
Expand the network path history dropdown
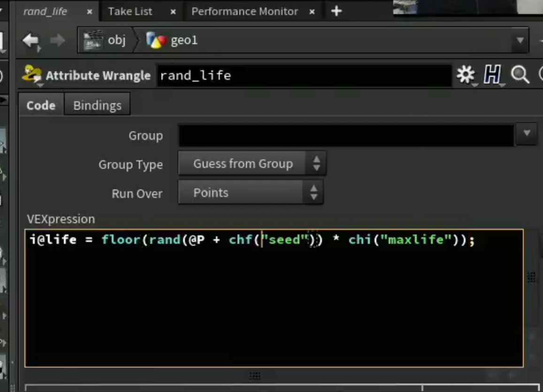click(520, 40)
